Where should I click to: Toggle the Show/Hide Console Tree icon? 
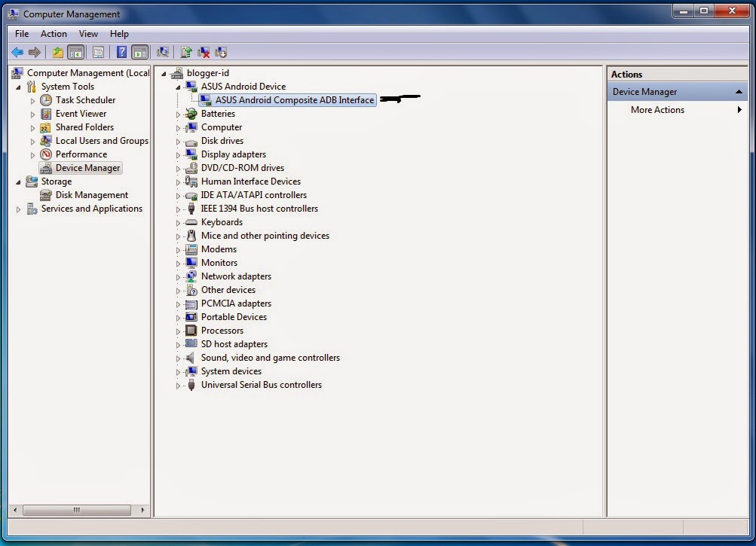(x=76, y=52)
